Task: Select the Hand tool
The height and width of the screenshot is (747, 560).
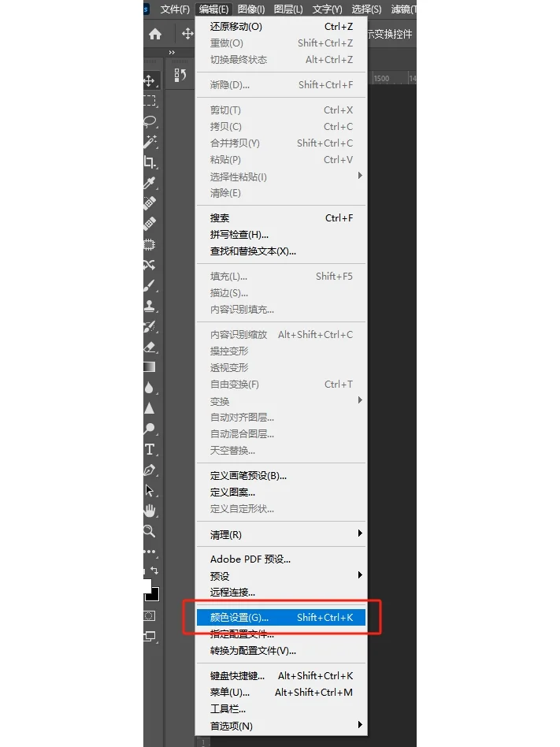Action: (x=150, y=511)
